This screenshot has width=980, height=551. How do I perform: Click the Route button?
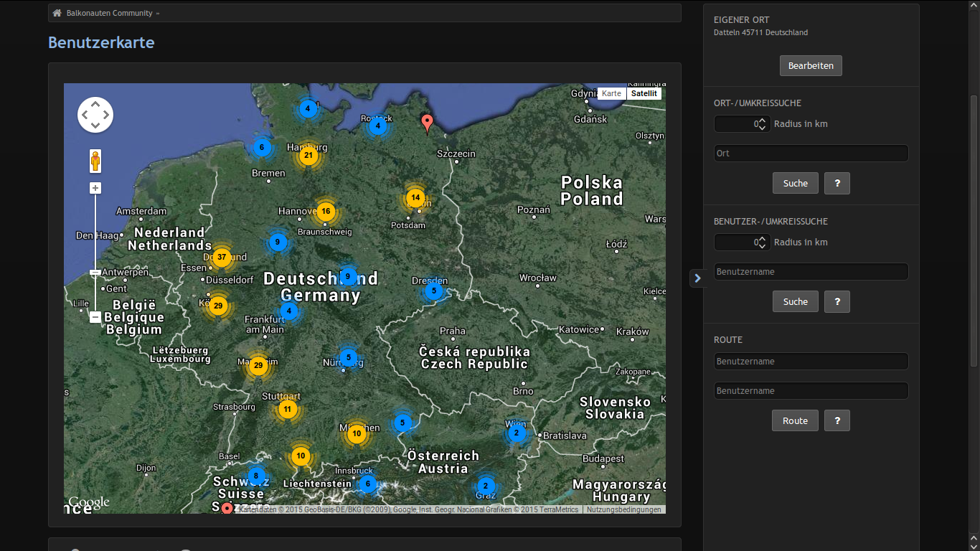(795, 420)
